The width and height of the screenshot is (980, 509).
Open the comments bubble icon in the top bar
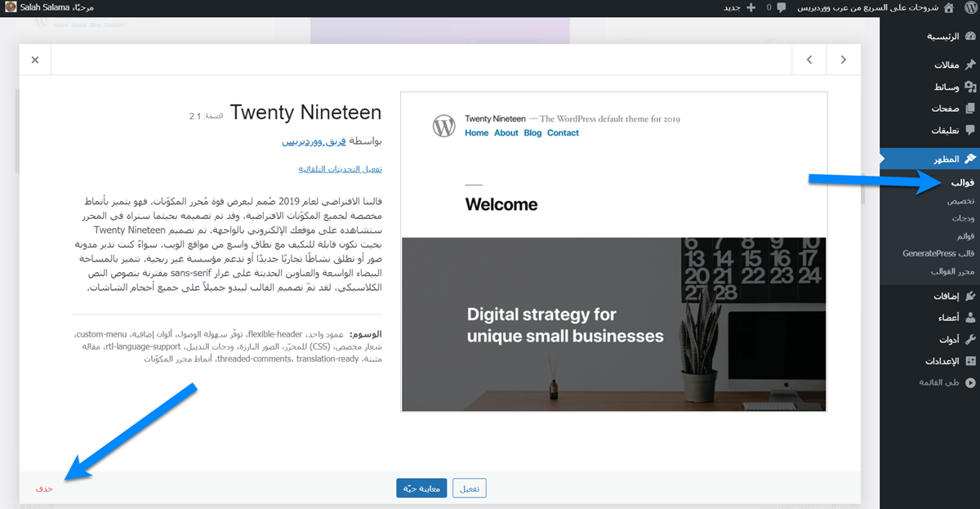coord(782,7)
